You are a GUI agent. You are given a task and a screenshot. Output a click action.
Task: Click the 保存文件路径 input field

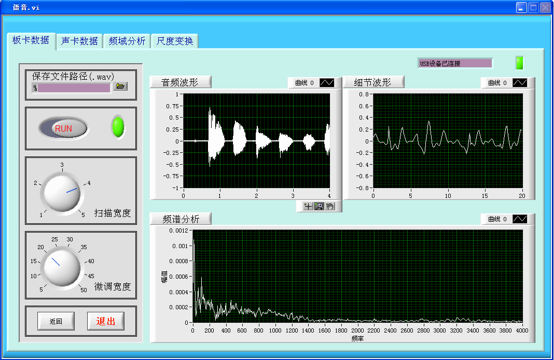pyautogui.click(x=71, y=88)
